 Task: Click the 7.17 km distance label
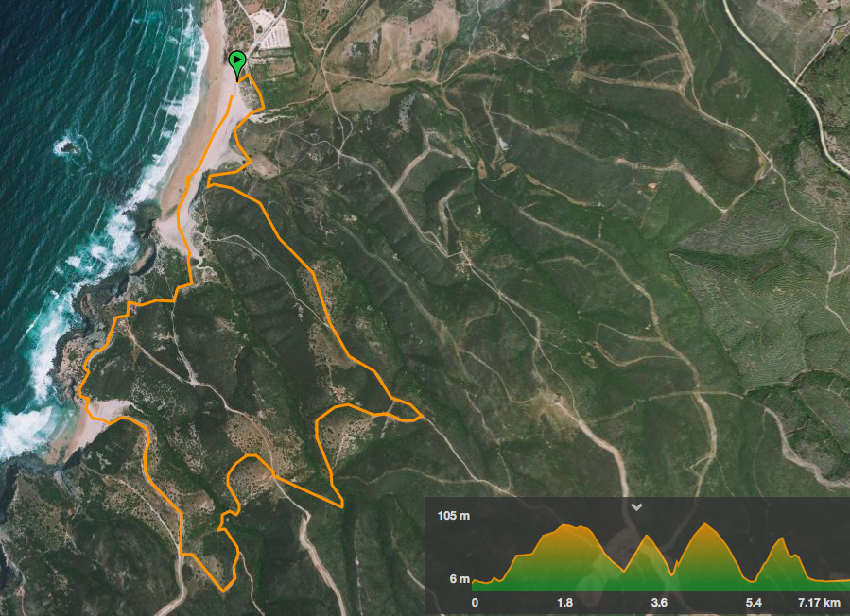(819, 603)
